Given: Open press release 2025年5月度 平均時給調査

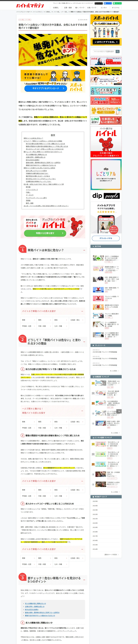Looking at the screenshot, I should tap(105, 352).
